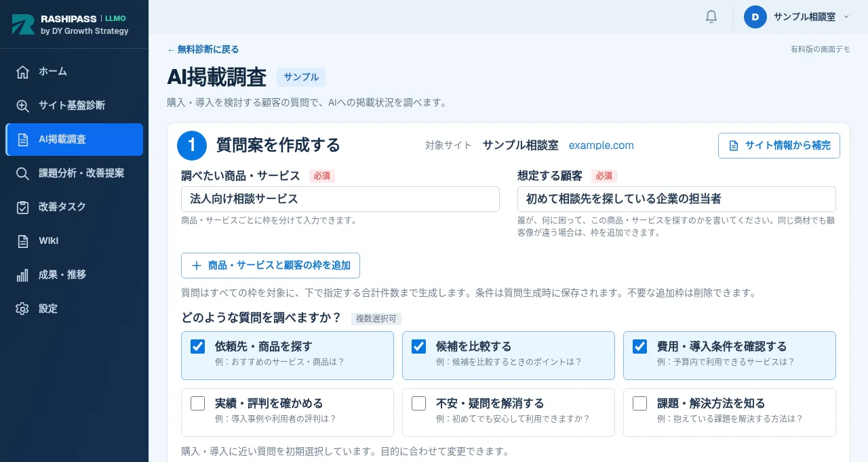Click the plus icon in the add-slot button
Image resolution: width=868 pixels, height=462 pixels.
[197, 266]
